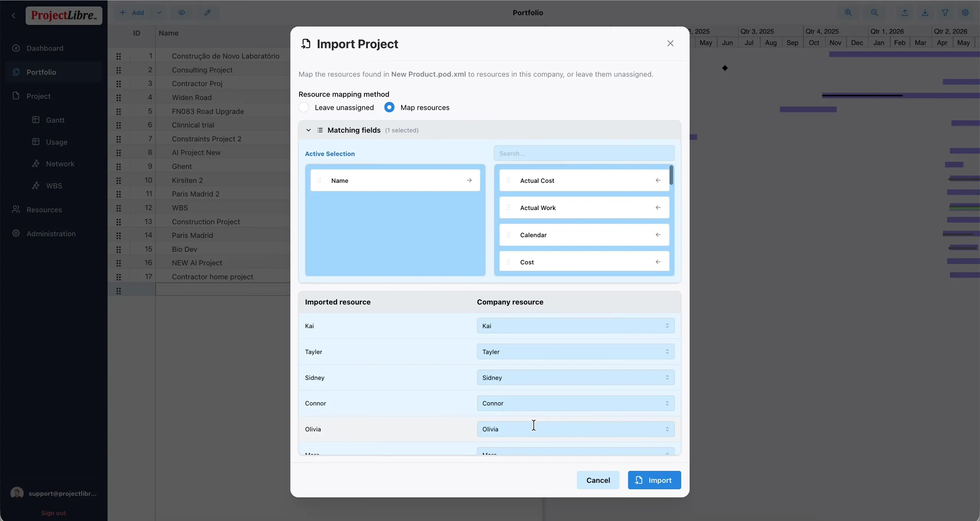Click the upload export icon
Viewport: 980px width, 521px height.
coord(905,13)
